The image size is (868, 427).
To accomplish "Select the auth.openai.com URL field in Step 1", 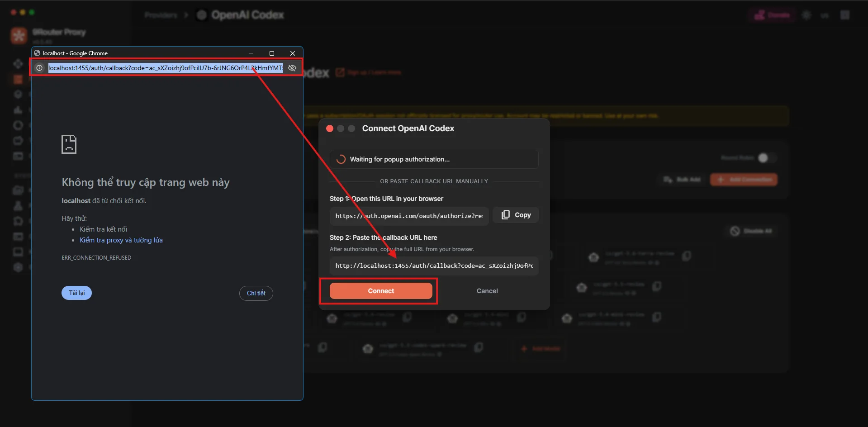I will [409, 216].
